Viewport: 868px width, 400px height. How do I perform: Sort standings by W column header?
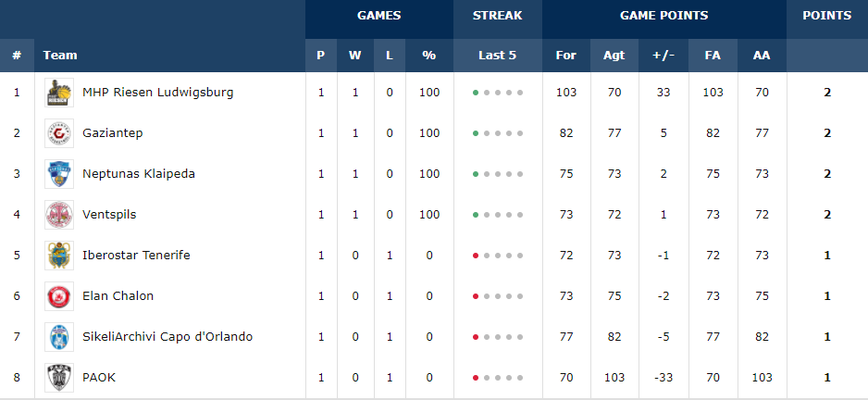tap(355, 56)
